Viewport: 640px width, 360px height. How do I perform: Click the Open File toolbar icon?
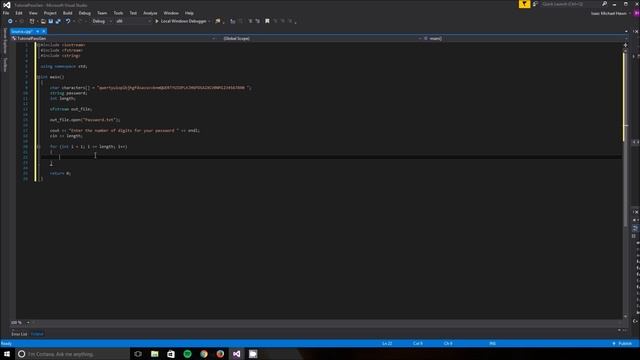pos(43,21)
